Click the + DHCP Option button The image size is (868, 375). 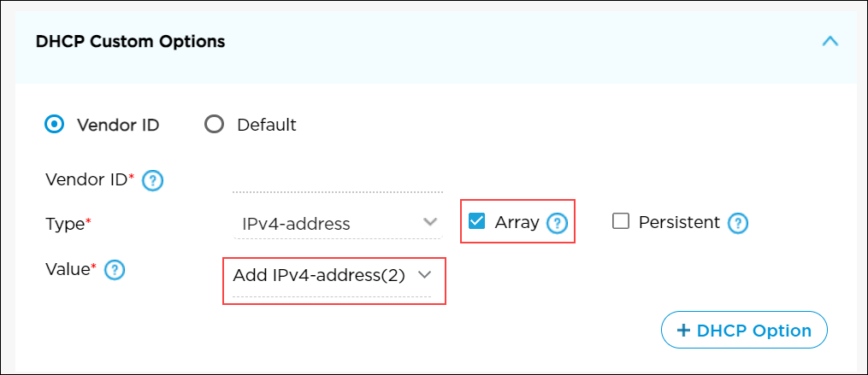(x=744, y=331)
